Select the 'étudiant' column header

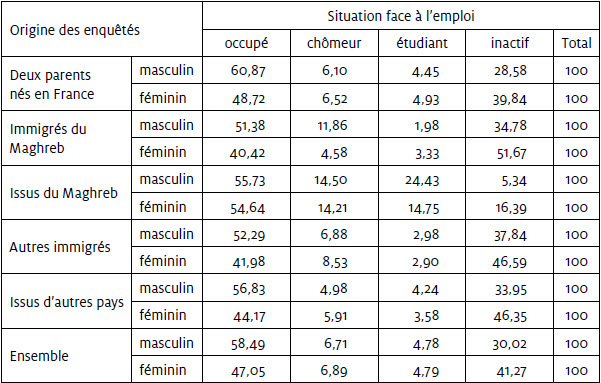[422, 43]
